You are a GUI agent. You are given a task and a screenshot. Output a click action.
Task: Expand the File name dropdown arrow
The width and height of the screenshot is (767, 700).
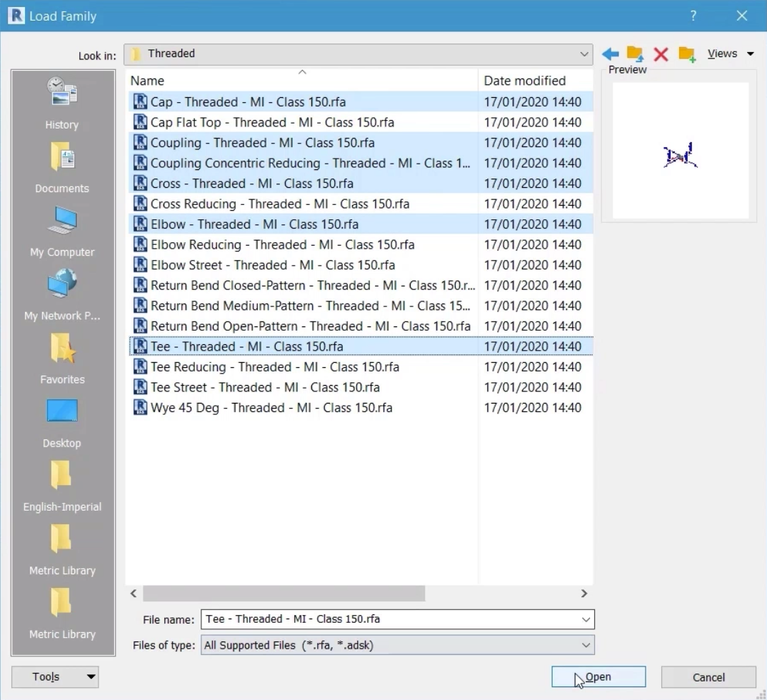pyautogui.click(x=586, y=619)
